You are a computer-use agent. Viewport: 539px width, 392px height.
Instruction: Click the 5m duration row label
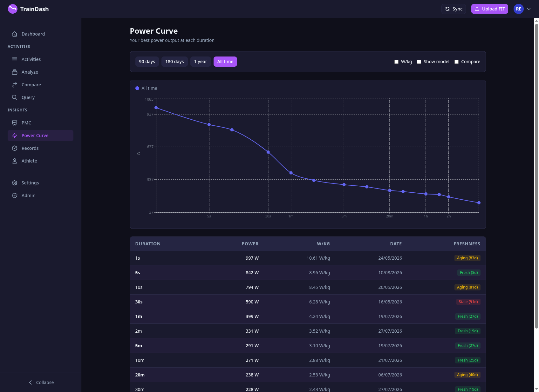(139, 346)
